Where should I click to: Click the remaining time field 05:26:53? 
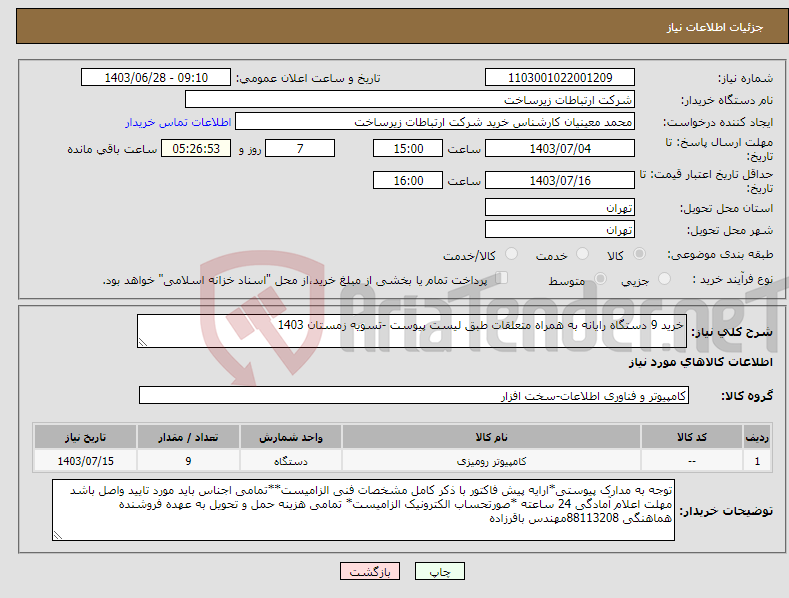[196, 148]
